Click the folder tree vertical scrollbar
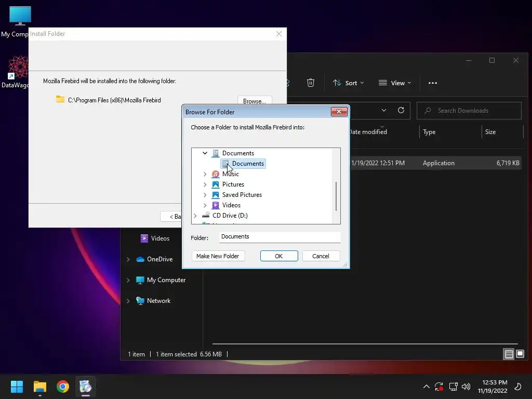Screen dimensions: 532x399 (x=336, y=196)
